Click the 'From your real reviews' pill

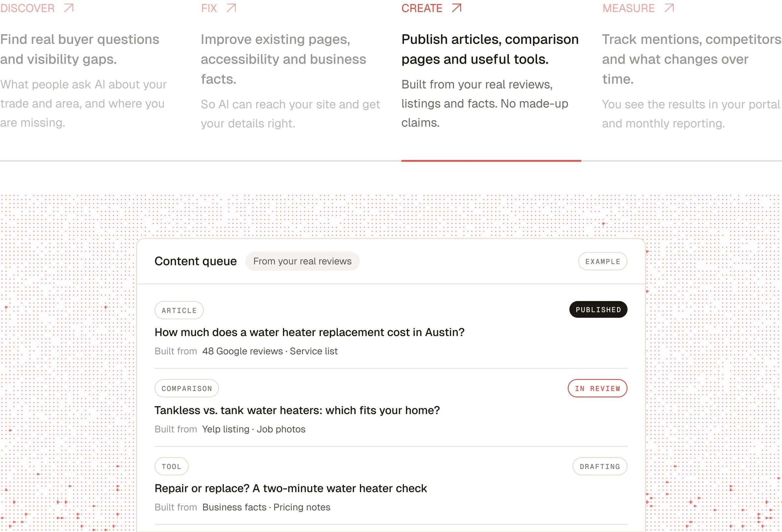point(302,261)
